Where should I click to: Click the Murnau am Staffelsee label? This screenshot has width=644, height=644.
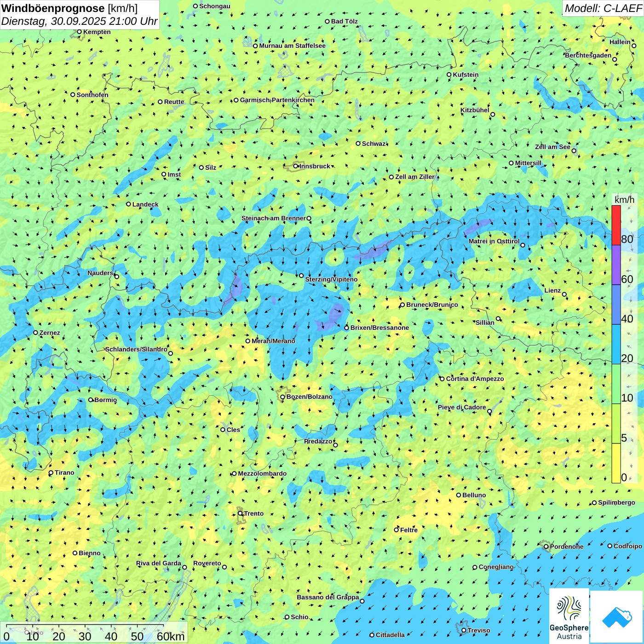(292, 46)
